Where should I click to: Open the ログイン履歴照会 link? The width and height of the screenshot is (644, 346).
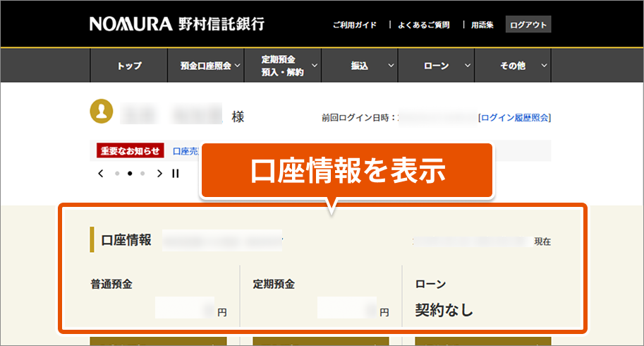(514, 117)
